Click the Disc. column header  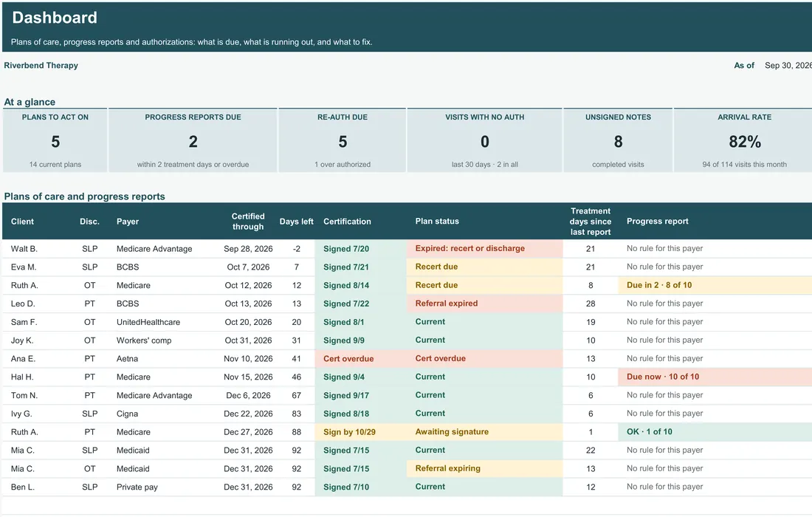click(x=89, y=221)
